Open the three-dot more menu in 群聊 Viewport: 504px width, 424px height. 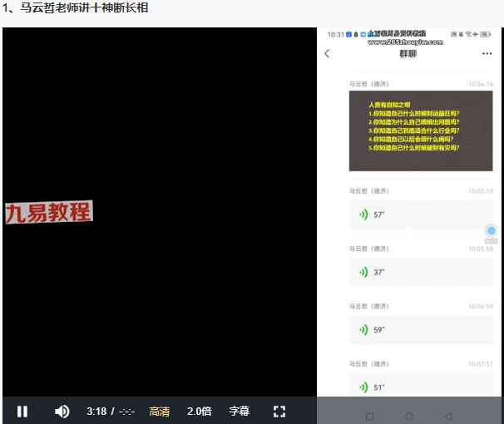pyautogui.click(x=487, y=54)
